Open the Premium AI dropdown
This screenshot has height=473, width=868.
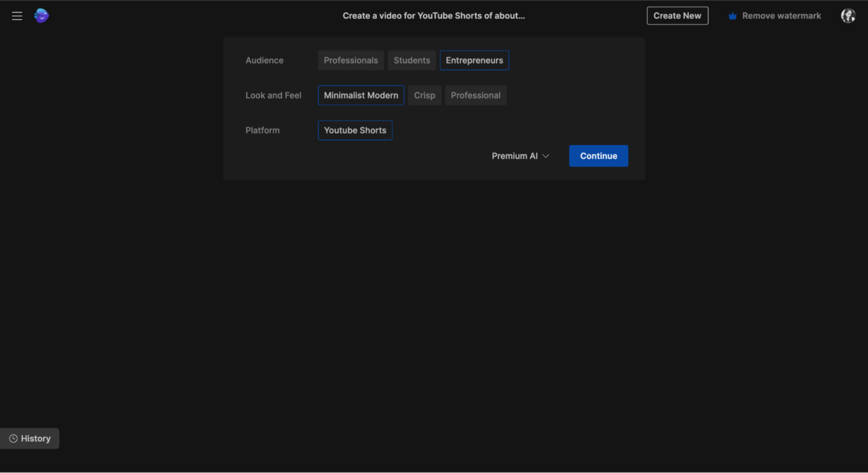click(x=515, y=156)
